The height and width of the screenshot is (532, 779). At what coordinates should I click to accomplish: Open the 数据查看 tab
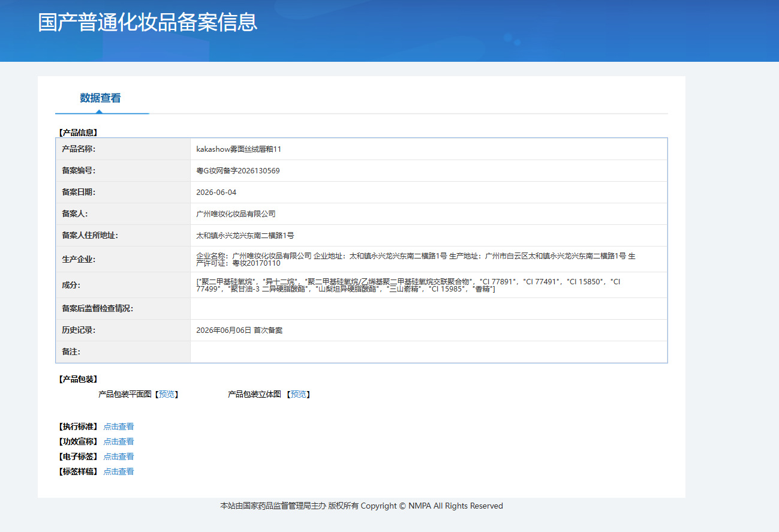101,98
